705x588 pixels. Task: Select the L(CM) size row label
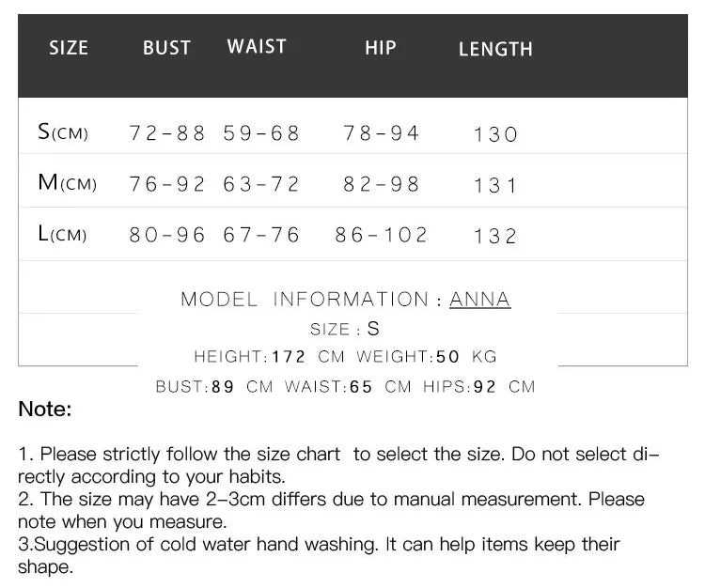click(x=62, y=234)
